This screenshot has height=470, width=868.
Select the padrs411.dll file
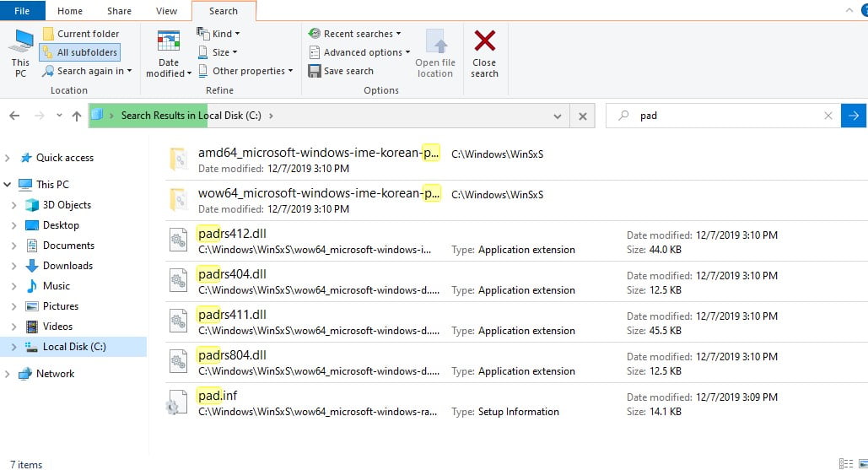[516, 321]
